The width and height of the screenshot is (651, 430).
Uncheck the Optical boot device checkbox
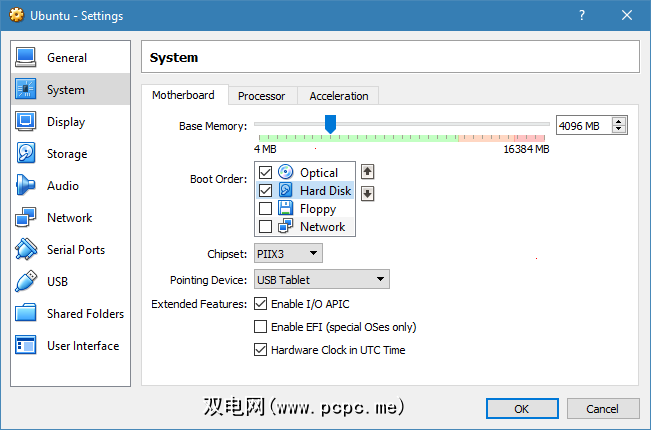click(265, 172)
